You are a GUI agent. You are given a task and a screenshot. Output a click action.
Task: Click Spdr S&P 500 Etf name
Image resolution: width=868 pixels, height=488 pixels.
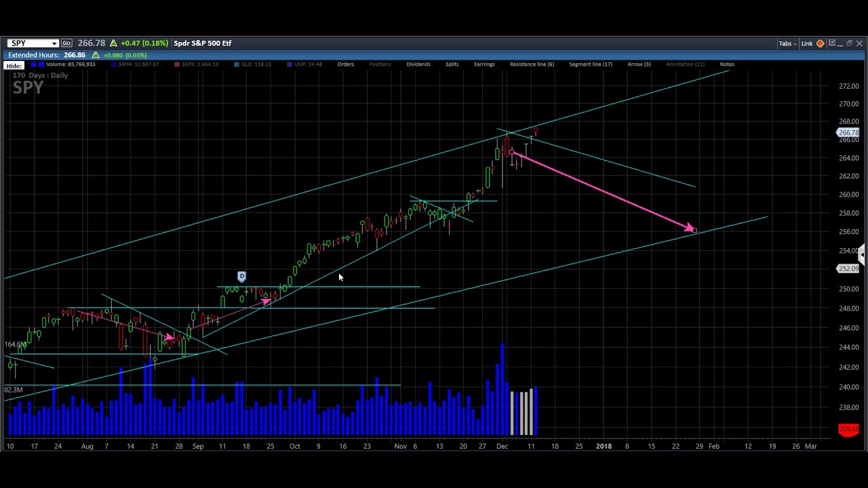pyautogui.click(x=203, y=43)
